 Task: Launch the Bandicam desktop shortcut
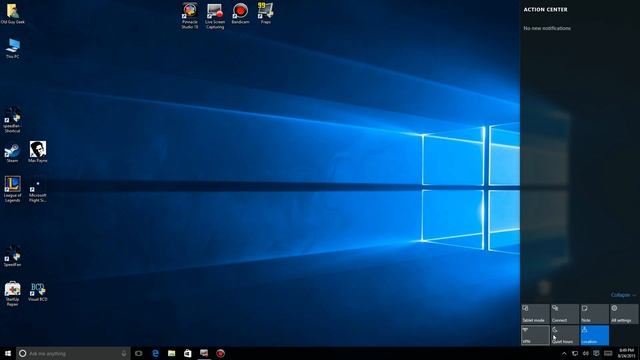tap(240, 14)
